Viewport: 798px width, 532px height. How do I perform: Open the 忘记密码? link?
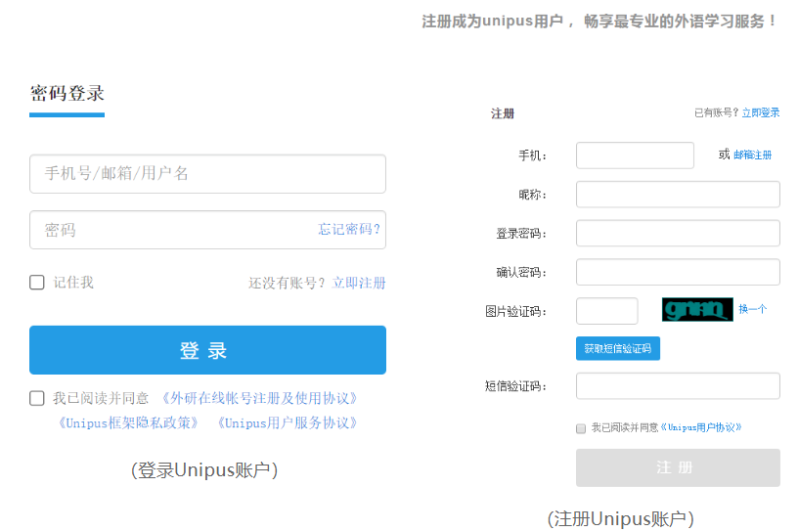pyautogui.click(x=349, y=230)
